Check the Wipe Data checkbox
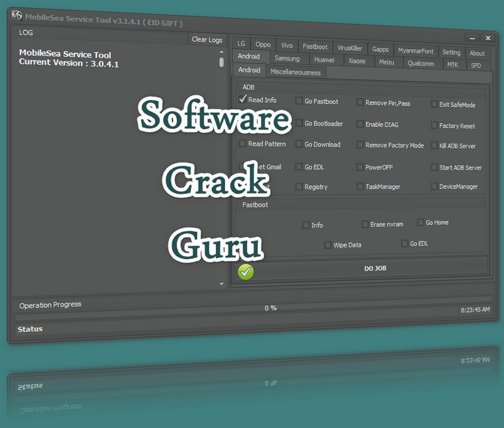 pos(328,245)
